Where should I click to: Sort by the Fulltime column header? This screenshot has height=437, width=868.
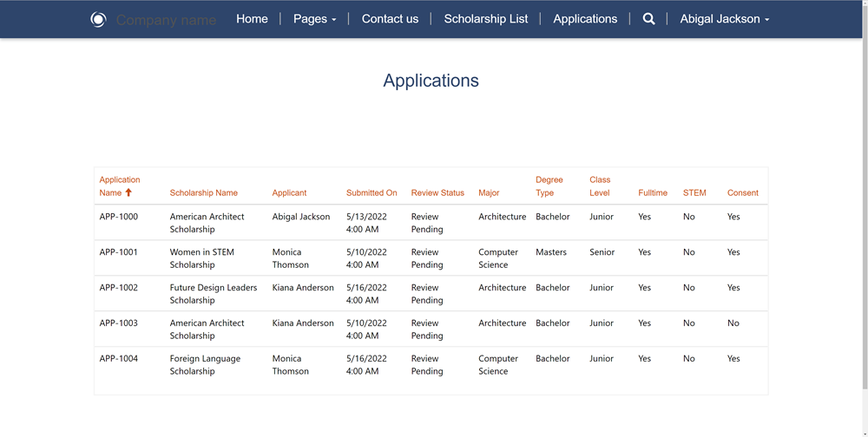click(653, 192)
